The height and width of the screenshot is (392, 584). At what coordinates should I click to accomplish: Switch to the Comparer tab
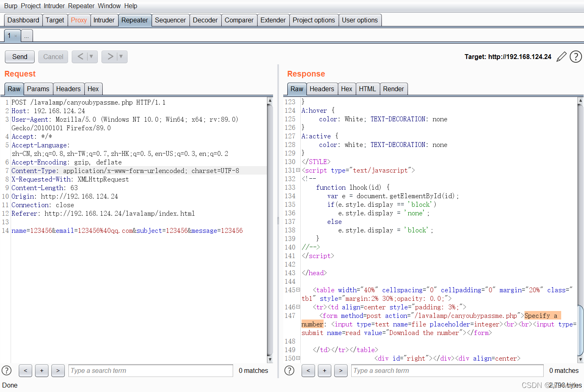pyautogui.click(x=239, y=20)
